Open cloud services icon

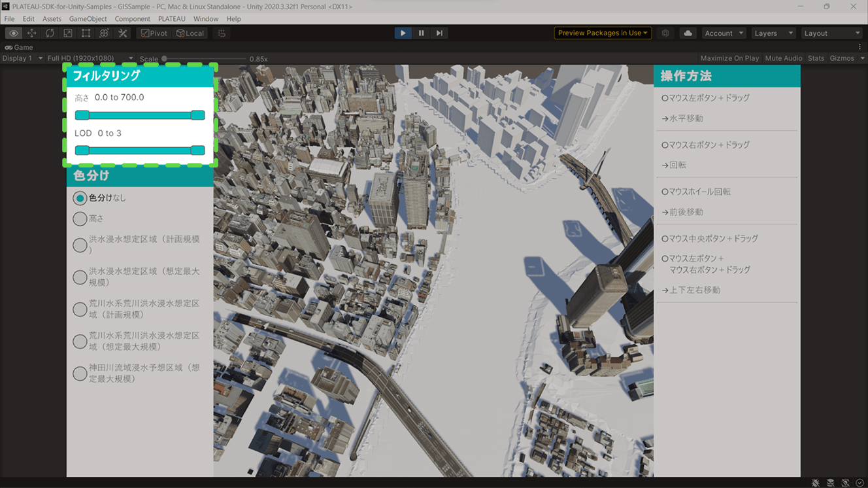pyautogui.click(x=688, y=33)
